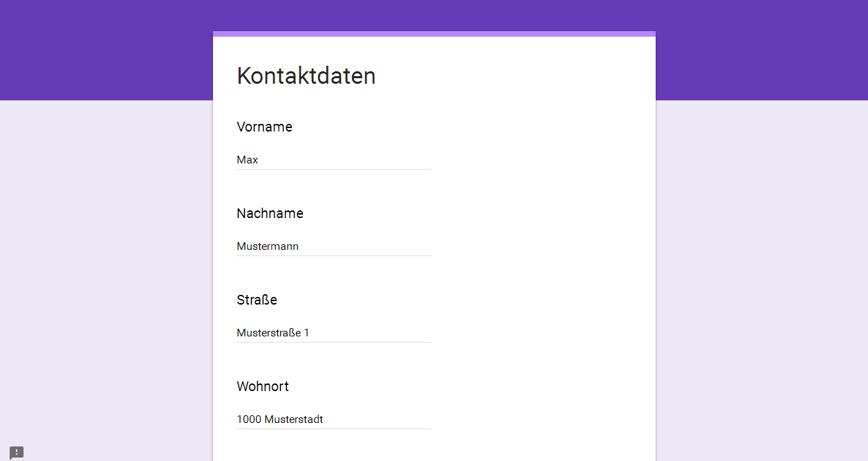868x461 pixels.
Task: Click the 'Musterstraße 1' value
Action: pos(273,333)
